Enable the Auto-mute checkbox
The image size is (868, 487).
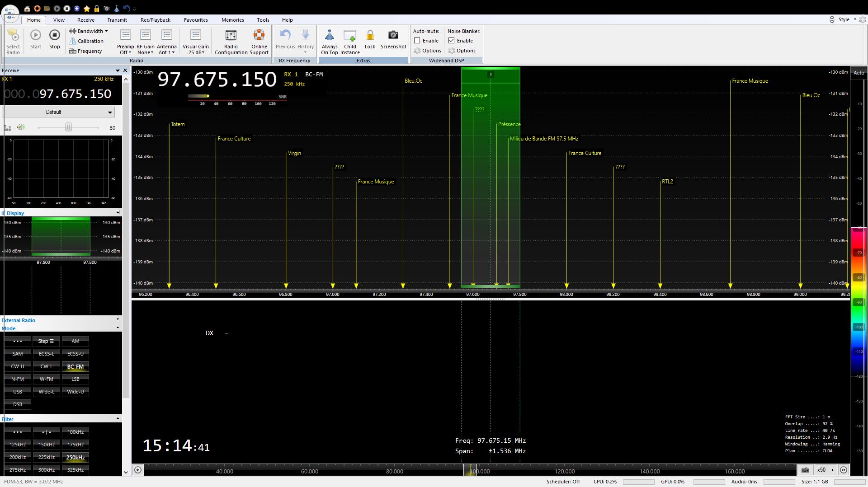(x=417, y=41)
